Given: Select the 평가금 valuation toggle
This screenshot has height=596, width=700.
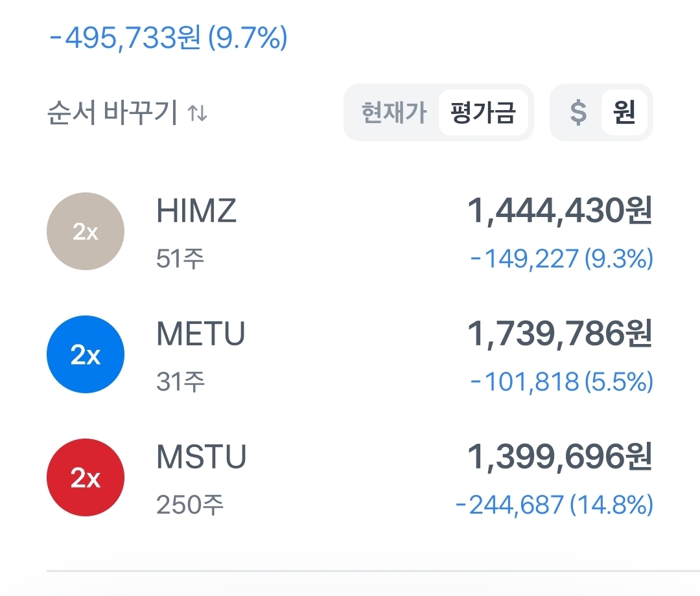Looking at the screenshot, I should click(483, 113).
